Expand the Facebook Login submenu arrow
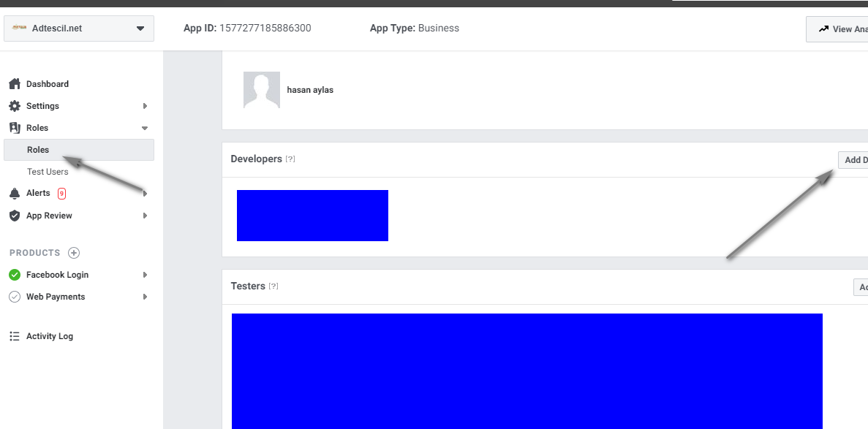 pyautogui.click(x=145, y=275)
